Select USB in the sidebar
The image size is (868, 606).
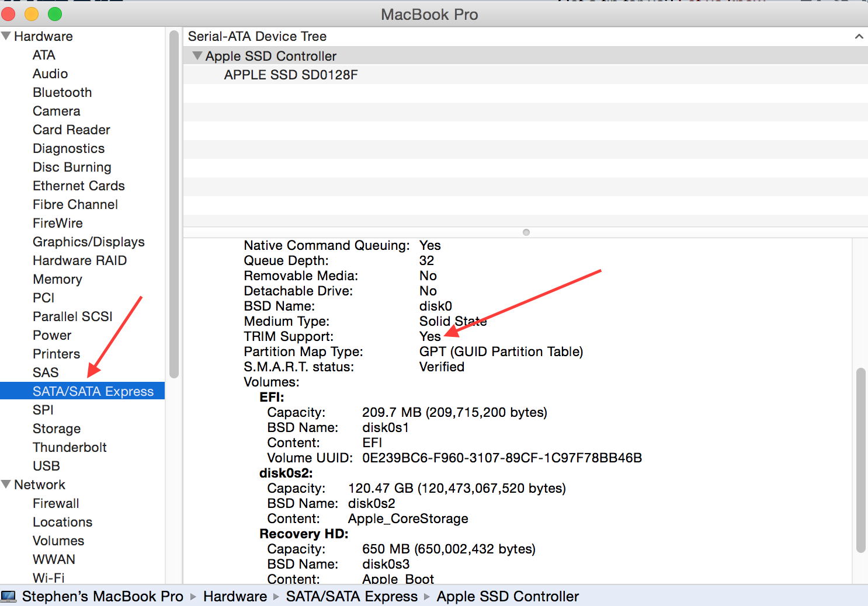point(46,466)
